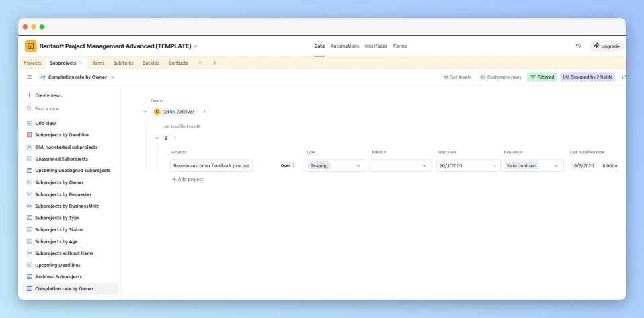Click the 6:00pm time value
Screen dimensions: 644x318
(x=610, y=165)
